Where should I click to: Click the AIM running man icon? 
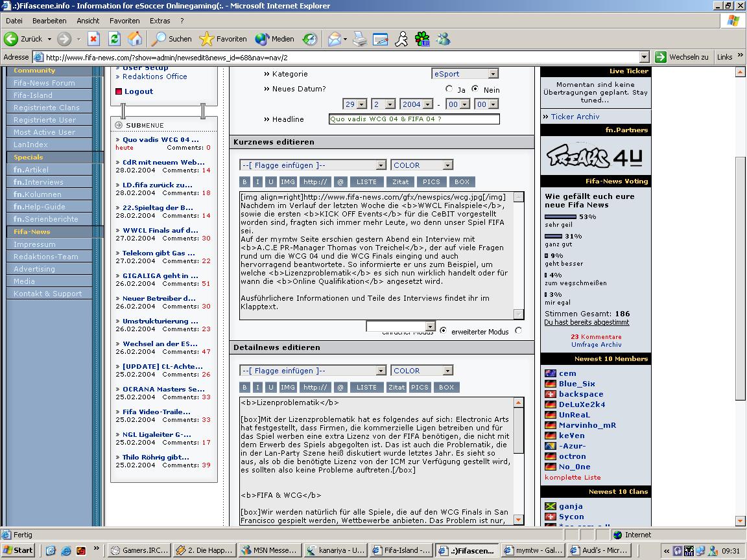point(401,39)
